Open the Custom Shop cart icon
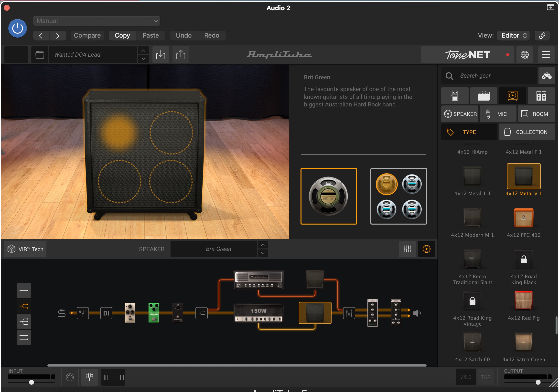 tap(547, 76)
